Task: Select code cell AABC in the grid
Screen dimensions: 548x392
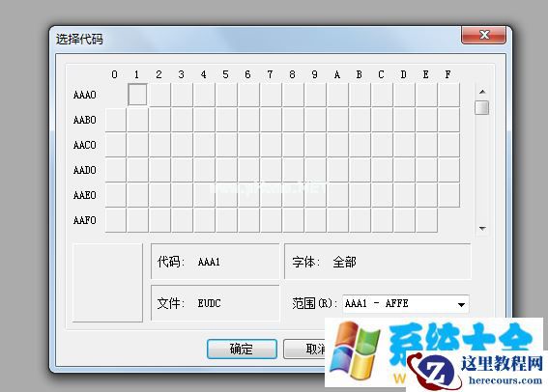Action: tap(382, 120)
